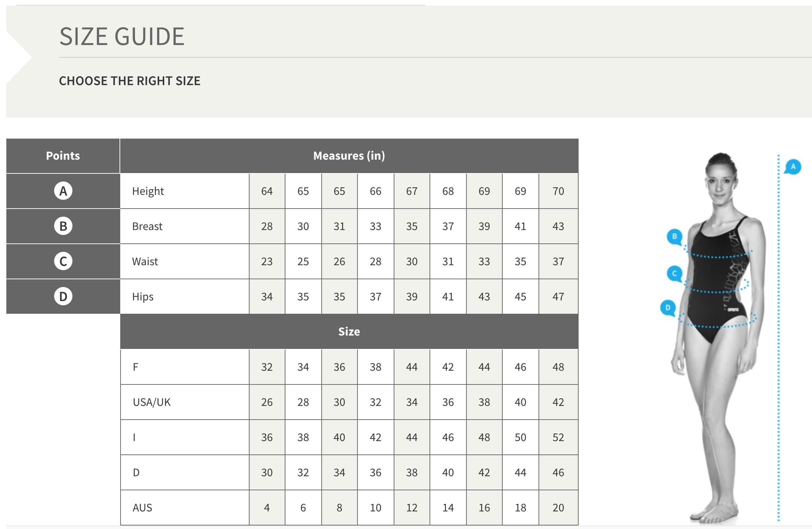The image size is (812, 529).
Task: Click the AUS size row label
Action: pos(142,508)
